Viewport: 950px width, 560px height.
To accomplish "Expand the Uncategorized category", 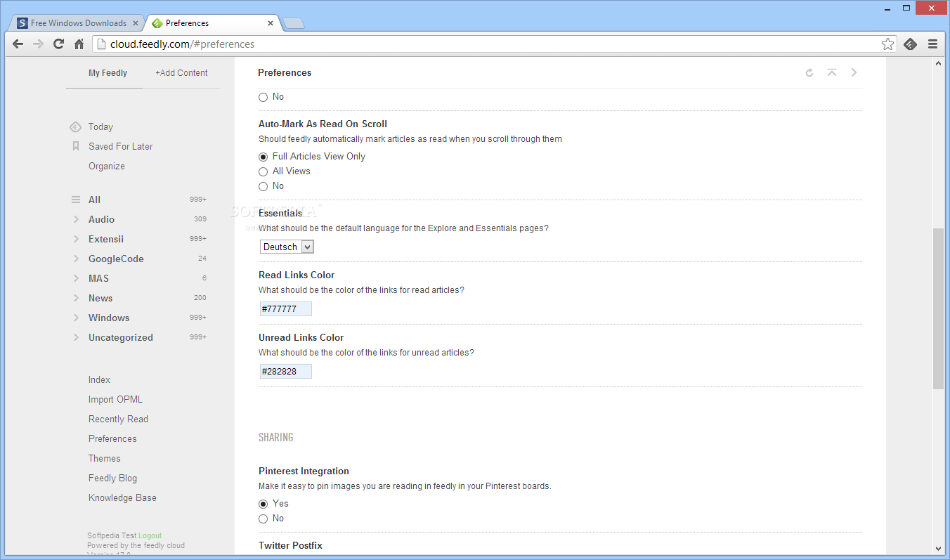I will tap(76, 337).
